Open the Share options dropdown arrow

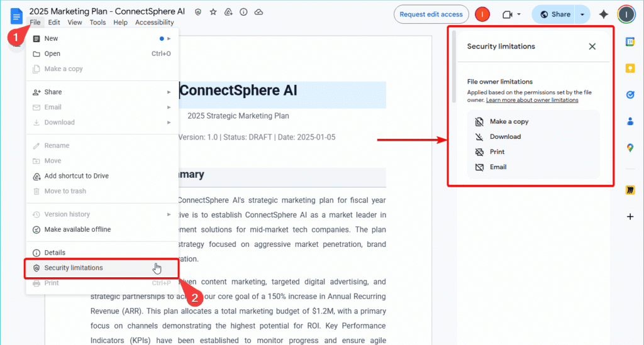(x=582, y=14)
